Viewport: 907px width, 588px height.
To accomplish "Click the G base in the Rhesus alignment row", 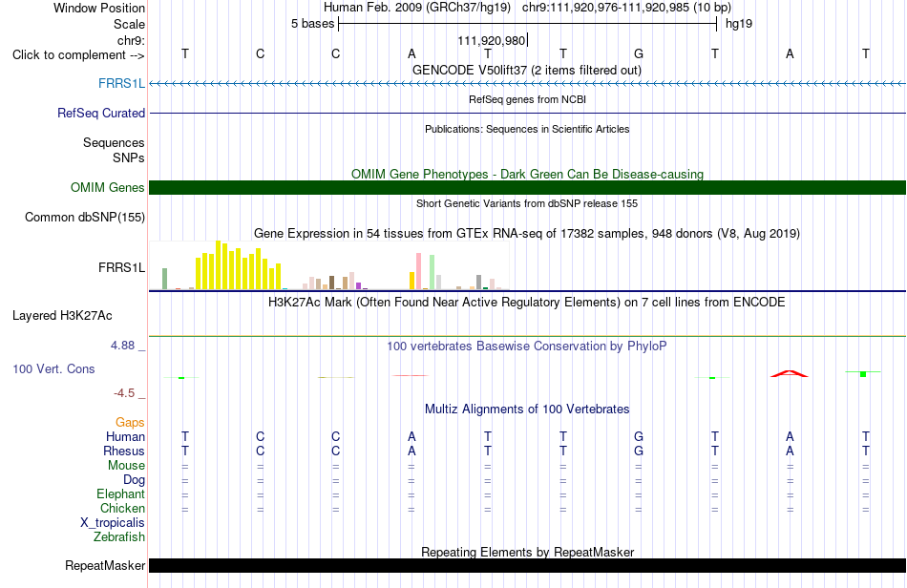I will 639,451.
